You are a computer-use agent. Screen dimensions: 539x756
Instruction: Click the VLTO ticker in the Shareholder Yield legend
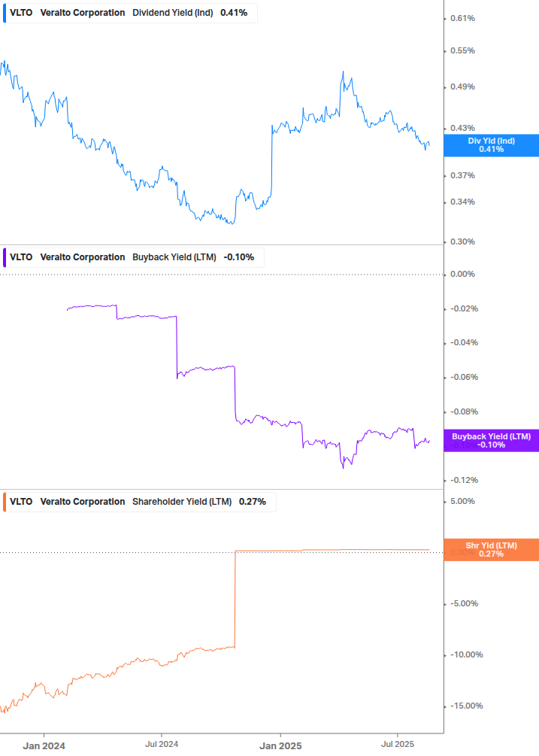21,502
